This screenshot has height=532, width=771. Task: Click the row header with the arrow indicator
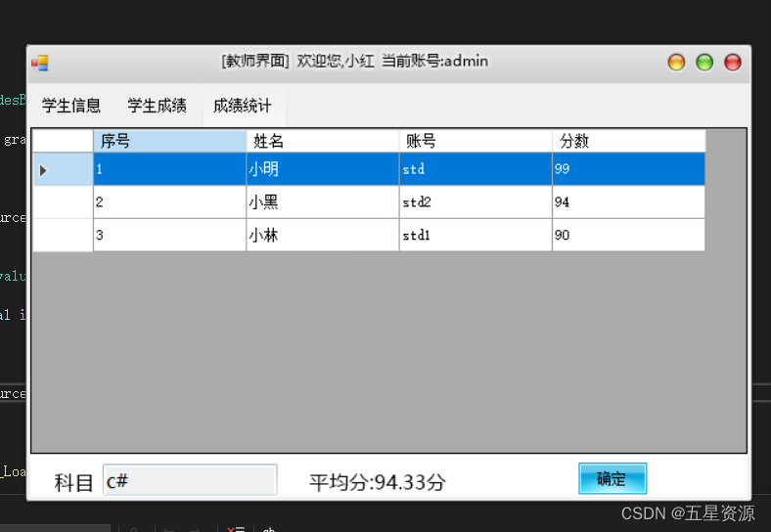tap(63, 169)
